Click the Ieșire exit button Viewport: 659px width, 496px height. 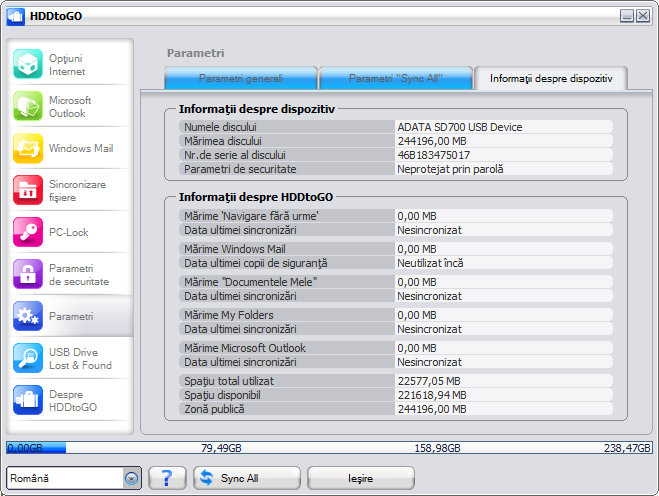pos(360,478)
